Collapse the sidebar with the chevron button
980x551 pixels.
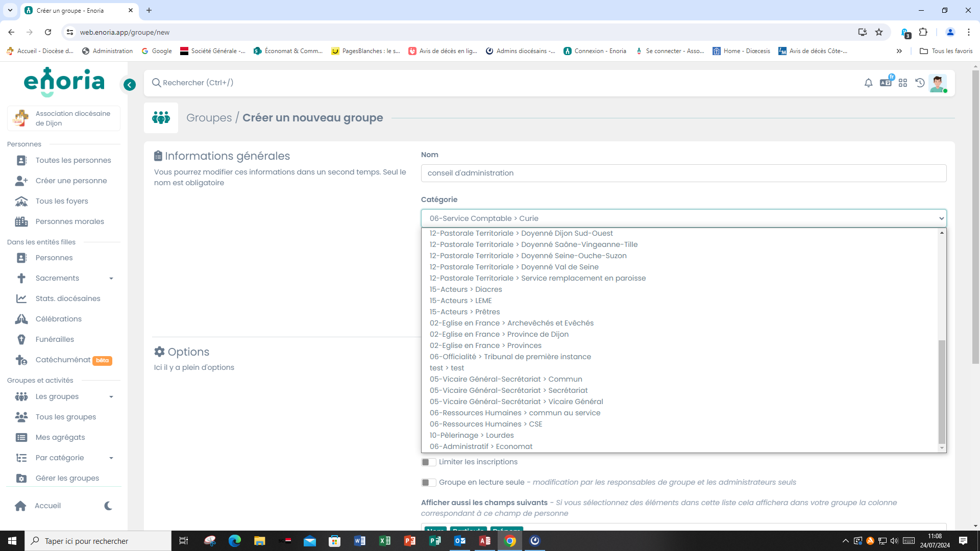click(130, 85)
